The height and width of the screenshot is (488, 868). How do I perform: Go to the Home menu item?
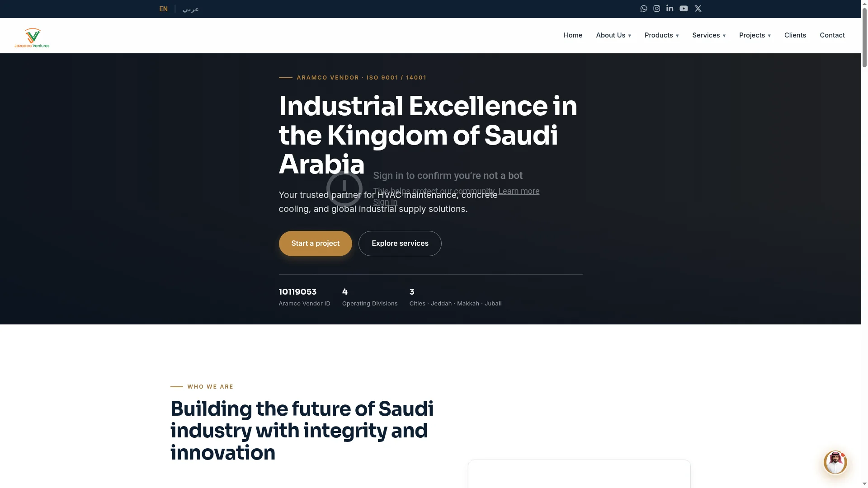[573, 35]
